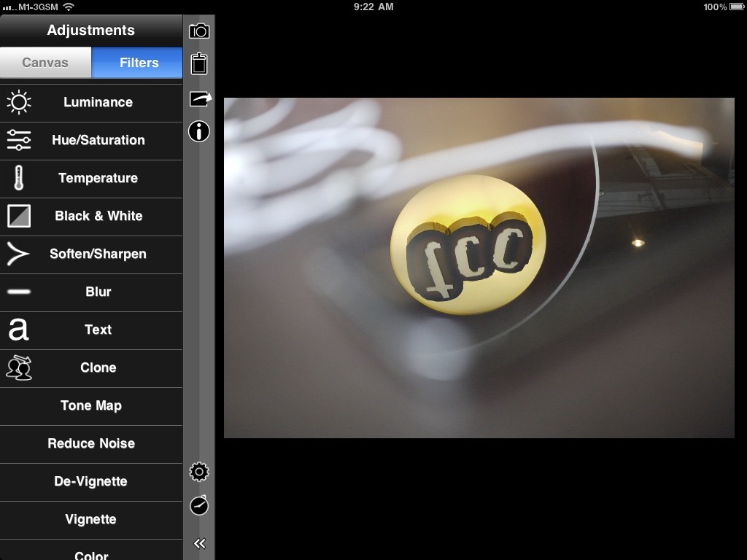Collapse the sidebar with double chevron
This screenshot has width=747, height=560.
(200, 543)
